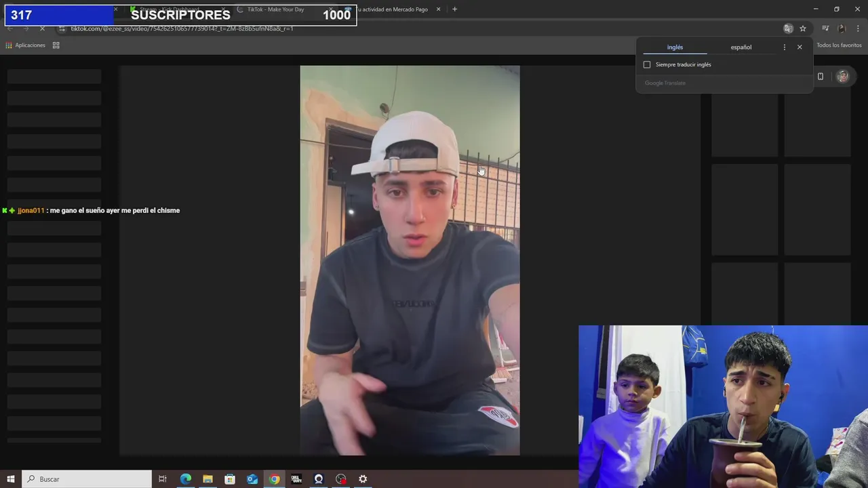
Task: Open Todos los favoritos folder
Action: point(839,45)
